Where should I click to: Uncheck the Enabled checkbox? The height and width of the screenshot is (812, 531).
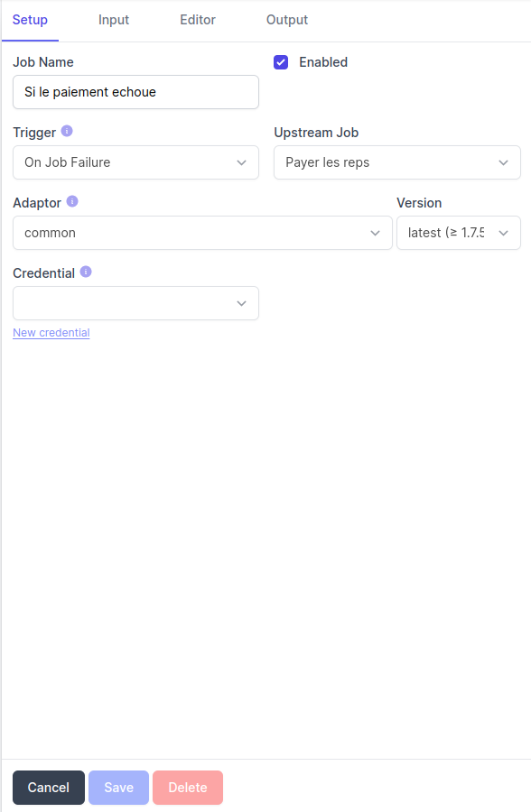point(281,62)
